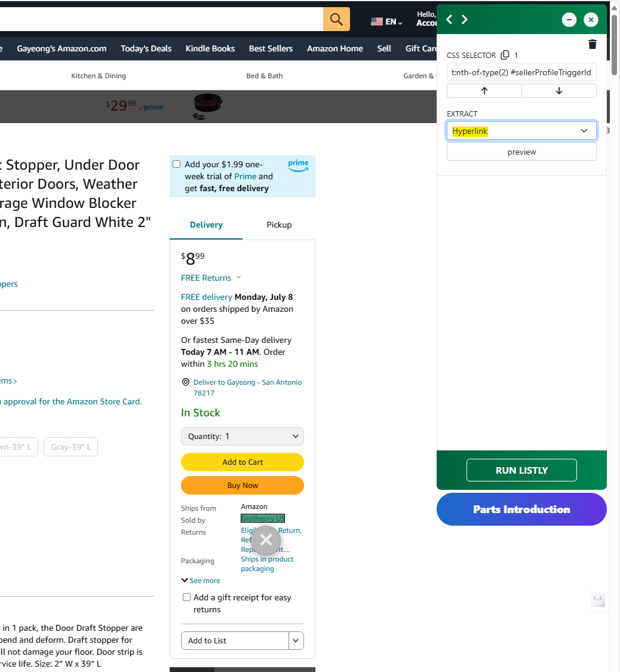Move selector down with the down arrow
Image resolution: width=620 pixels, height=672 pixels.
pyautogui.click(x=559, y=90)
